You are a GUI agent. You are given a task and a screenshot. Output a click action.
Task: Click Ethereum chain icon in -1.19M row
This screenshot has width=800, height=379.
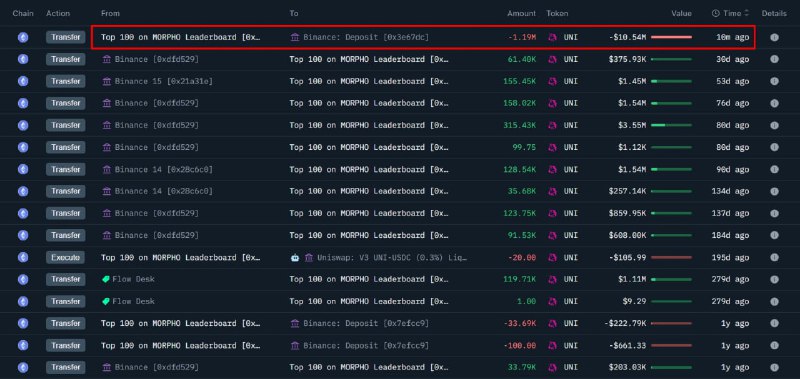click(23, 37)
